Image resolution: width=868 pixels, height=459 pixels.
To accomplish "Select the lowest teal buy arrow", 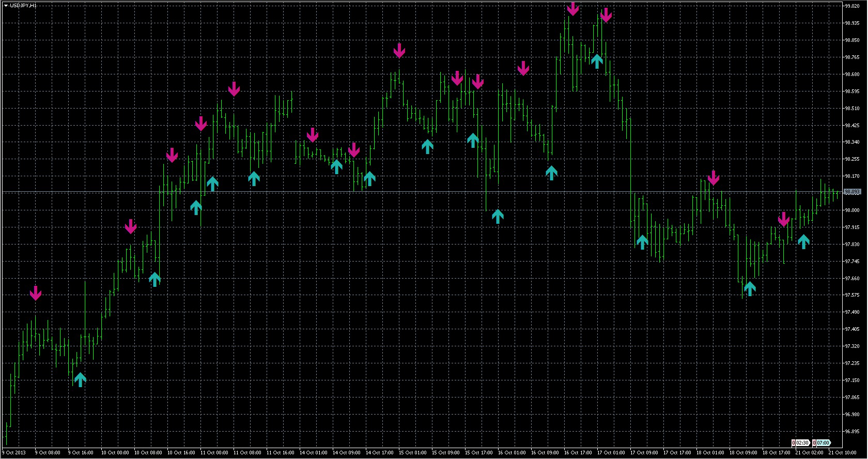I will (80, 379).
